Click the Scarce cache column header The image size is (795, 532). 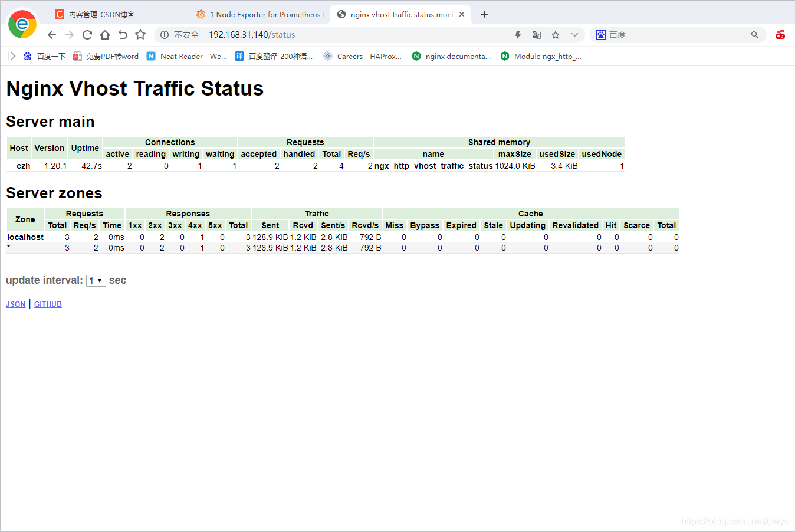637,225
